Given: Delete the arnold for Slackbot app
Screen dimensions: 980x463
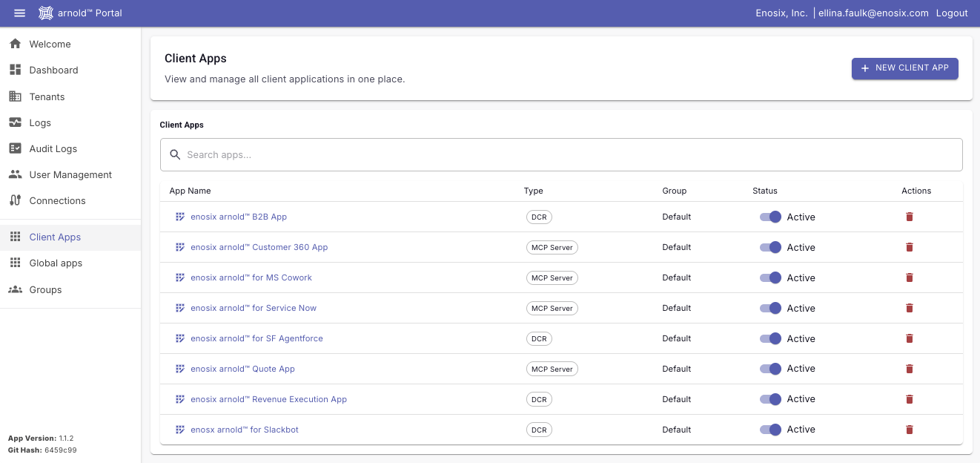Looking at the screenshot, I should tap(910, 430).
